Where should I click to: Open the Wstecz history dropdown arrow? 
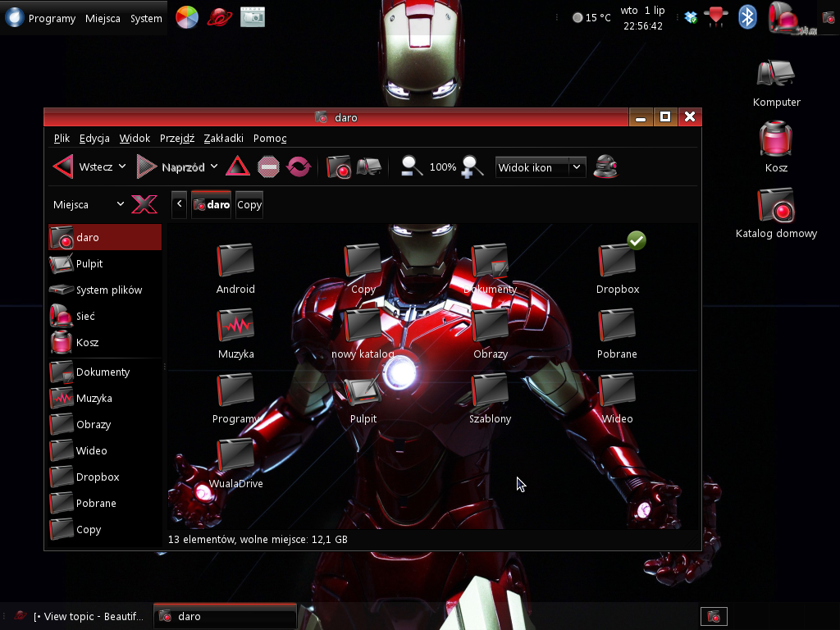(x=122, y=167)
